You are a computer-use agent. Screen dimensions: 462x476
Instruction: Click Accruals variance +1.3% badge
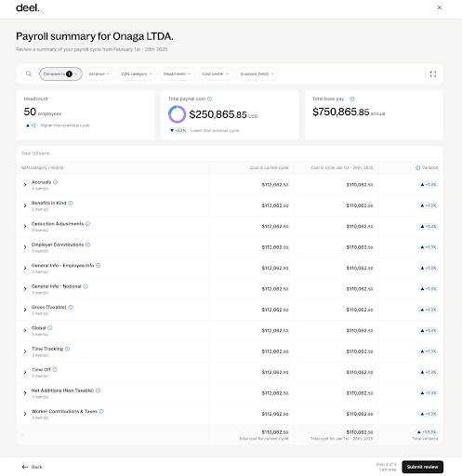click(429, 185)
